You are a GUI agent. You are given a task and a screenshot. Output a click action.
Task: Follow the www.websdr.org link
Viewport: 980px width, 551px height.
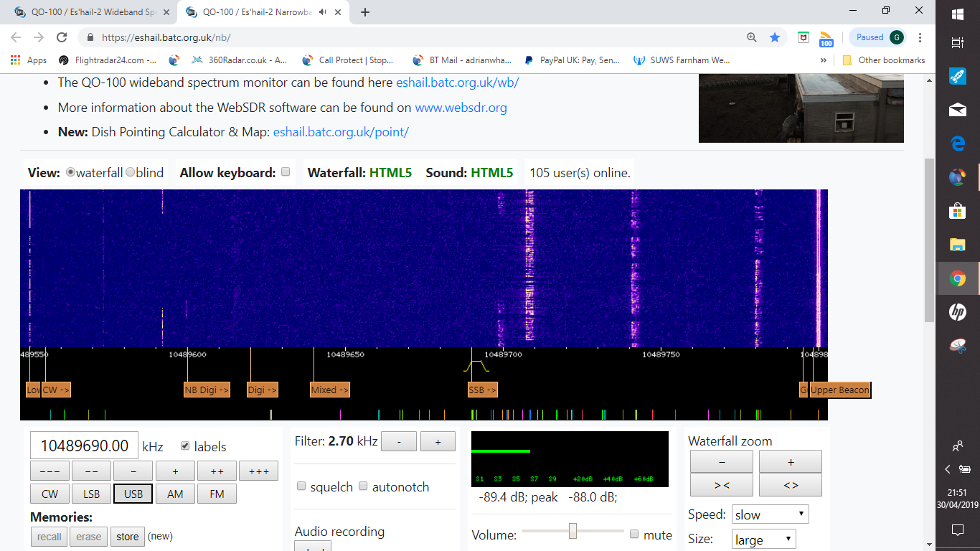461,108
